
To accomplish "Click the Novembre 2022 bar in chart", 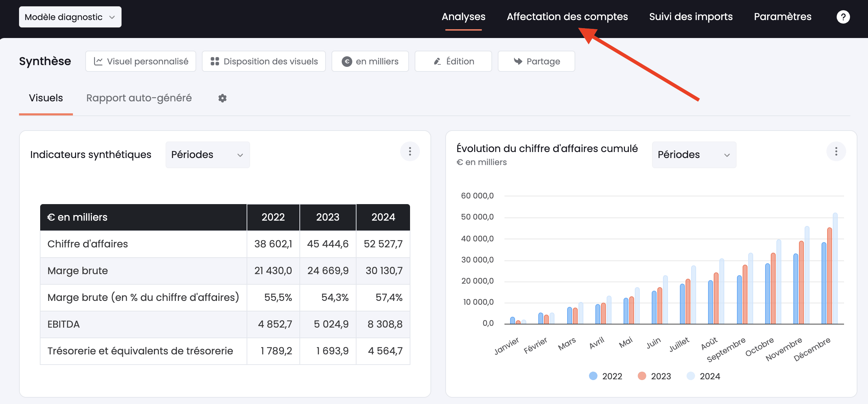I will point(795,289).
